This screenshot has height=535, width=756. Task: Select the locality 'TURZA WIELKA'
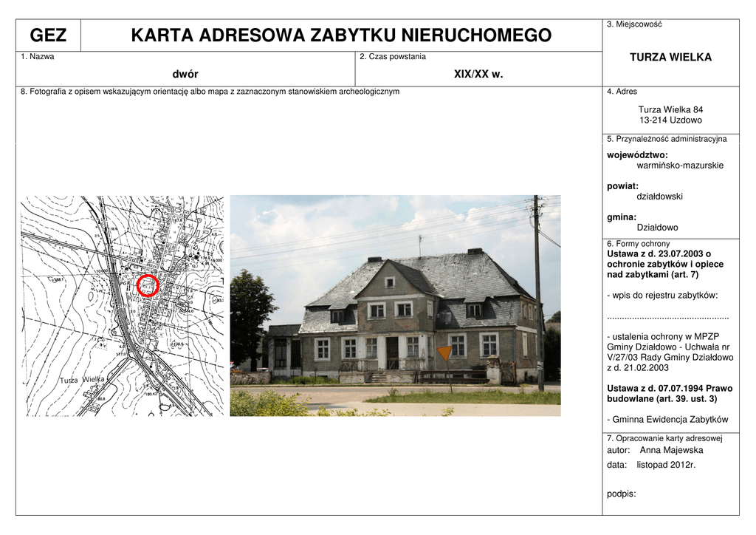click(670, 57)
